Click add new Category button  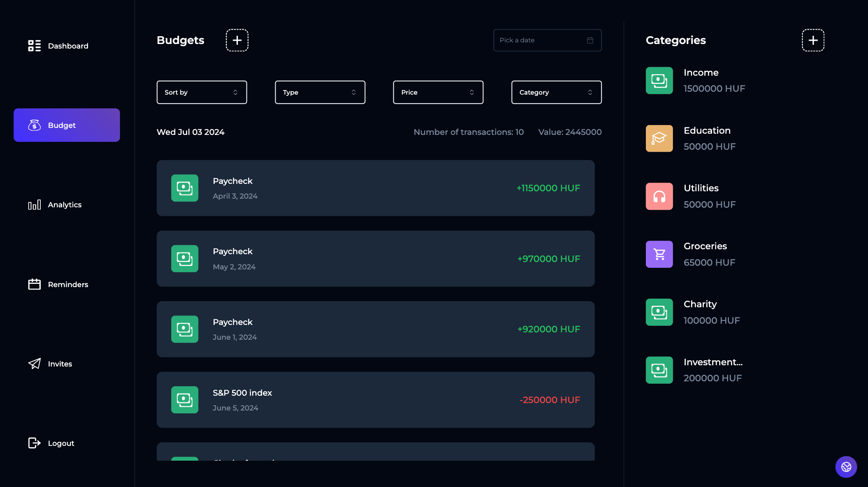813,40
